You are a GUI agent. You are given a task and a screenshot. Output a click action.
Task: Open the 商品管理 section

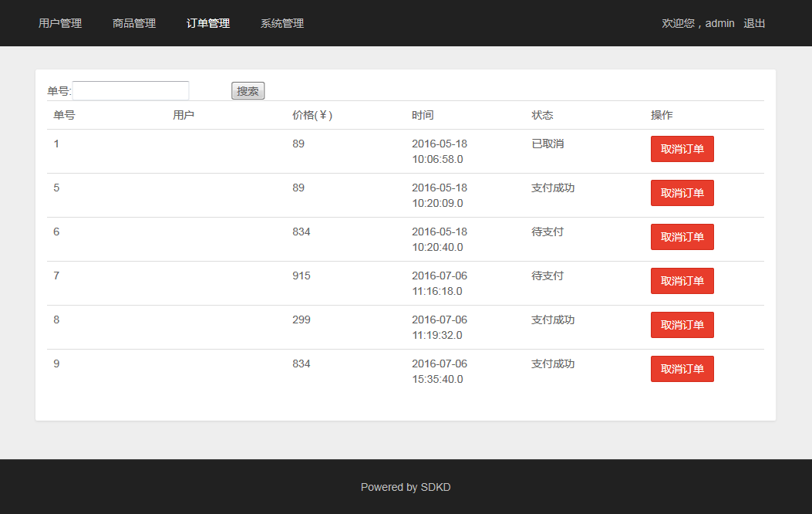[x=133, y=23]
